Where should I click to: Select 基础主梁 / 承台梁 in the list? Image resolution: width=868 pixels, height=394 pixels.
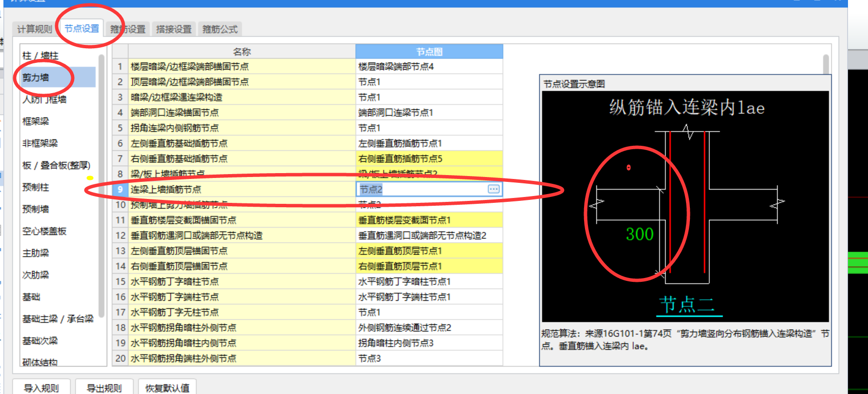[58, 319]
